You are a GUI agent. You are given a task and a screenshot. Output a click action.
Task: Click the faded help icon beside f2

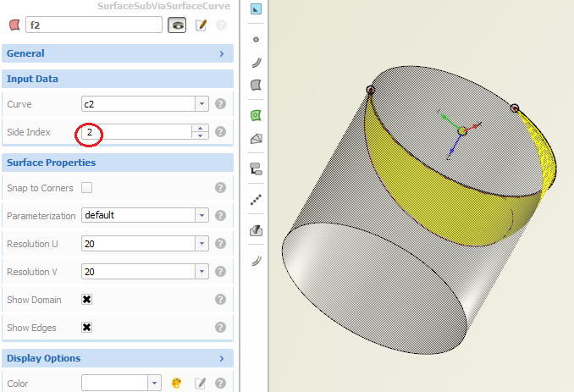(221, 25)
